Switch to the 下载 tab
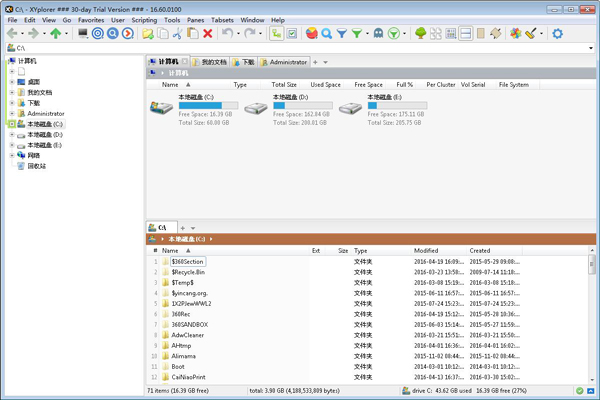Viewport: 600px width, 400px height. coord(243,62)
